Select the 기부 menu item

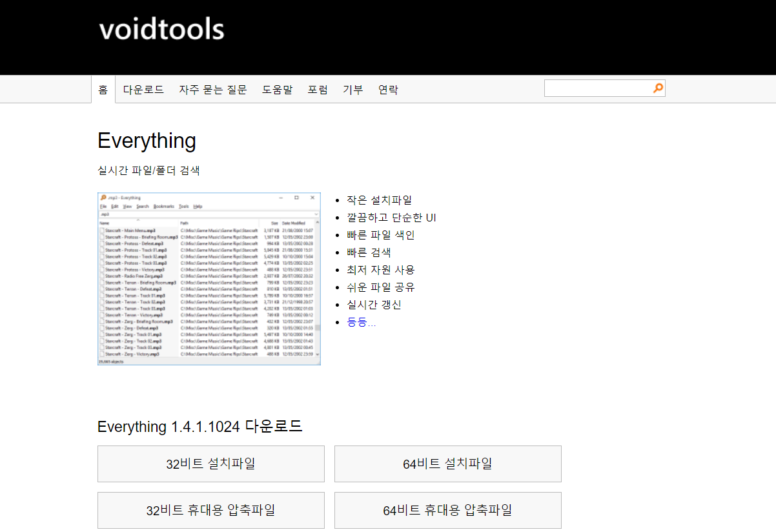click(352, 90)
